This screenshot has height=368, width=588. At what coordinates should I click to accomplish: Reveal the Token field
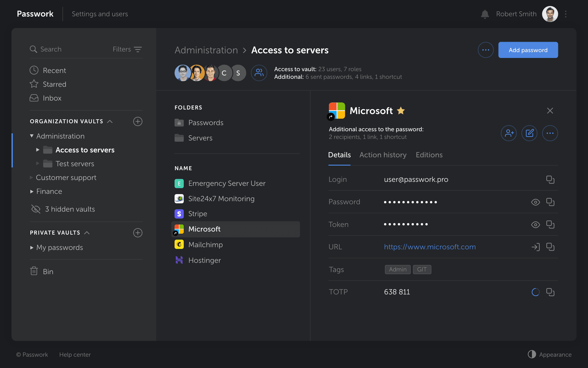coord(535,225)
